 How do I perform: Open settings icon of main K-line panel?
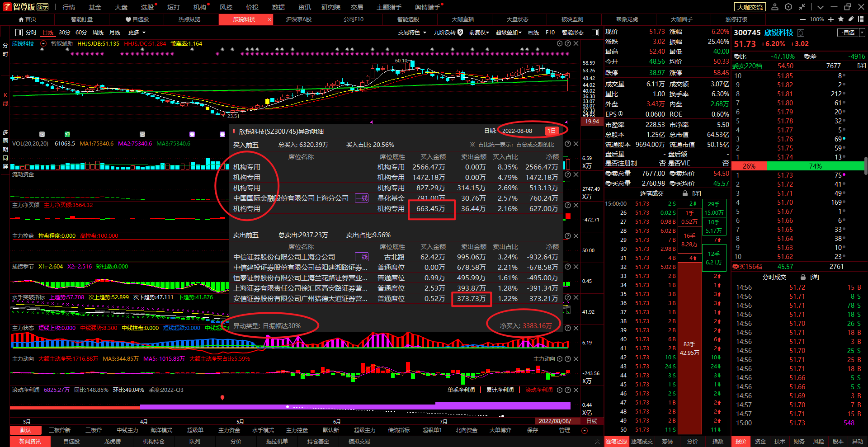560,44
